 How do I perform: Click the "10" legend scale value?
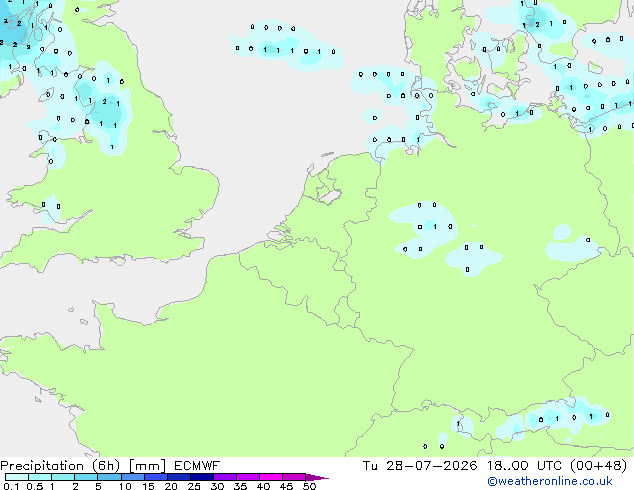pos(125,486)
